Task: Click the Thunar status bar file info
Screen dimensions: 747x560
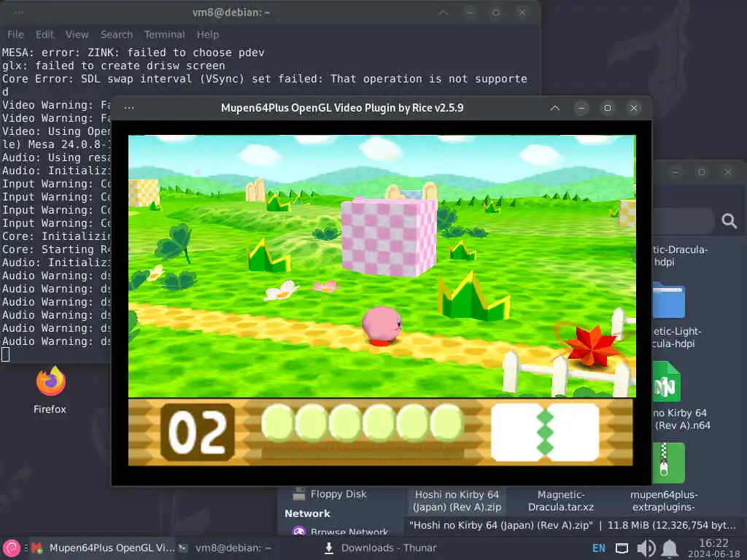Action: point(572,525)
